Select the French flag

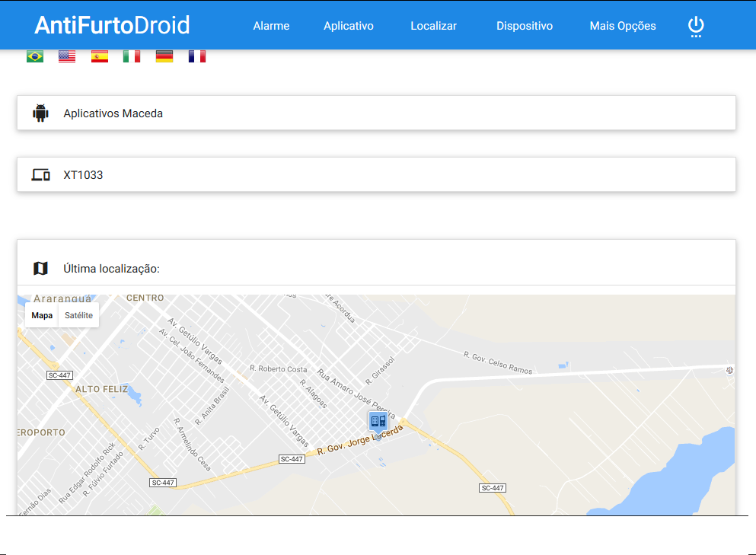click(x=196, y=56)
